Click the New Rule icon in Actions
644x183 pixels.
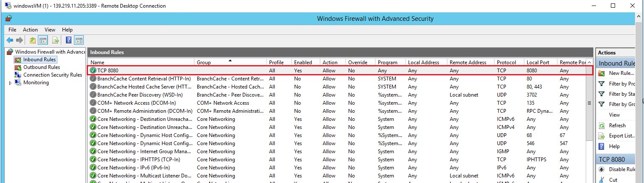tap(602, 73)
